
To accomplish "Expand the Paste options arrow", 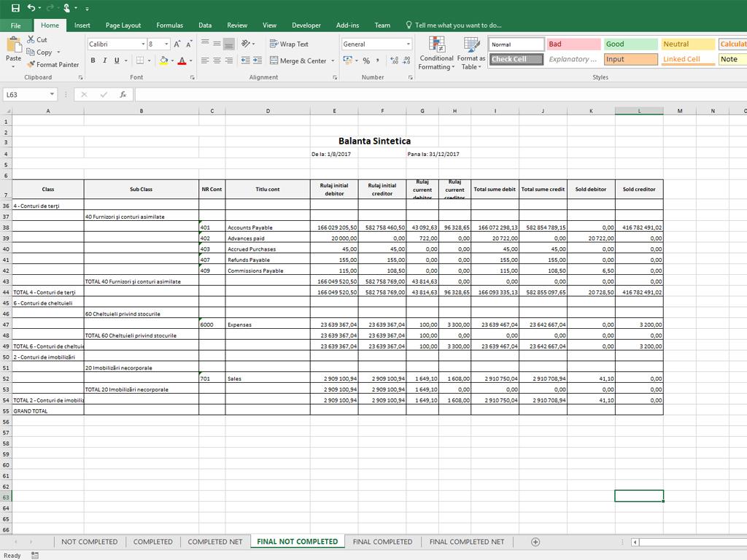I will [14, 66].
